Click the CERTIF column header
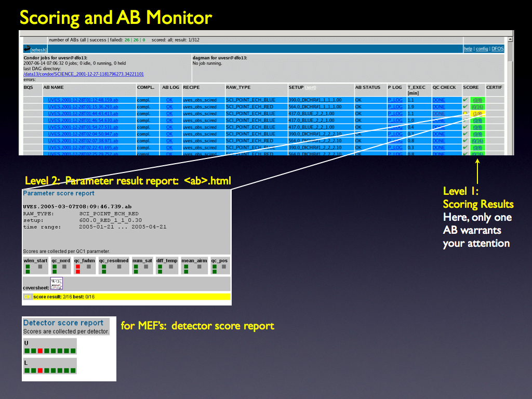The image size is (532, 399). pos(494,87)
